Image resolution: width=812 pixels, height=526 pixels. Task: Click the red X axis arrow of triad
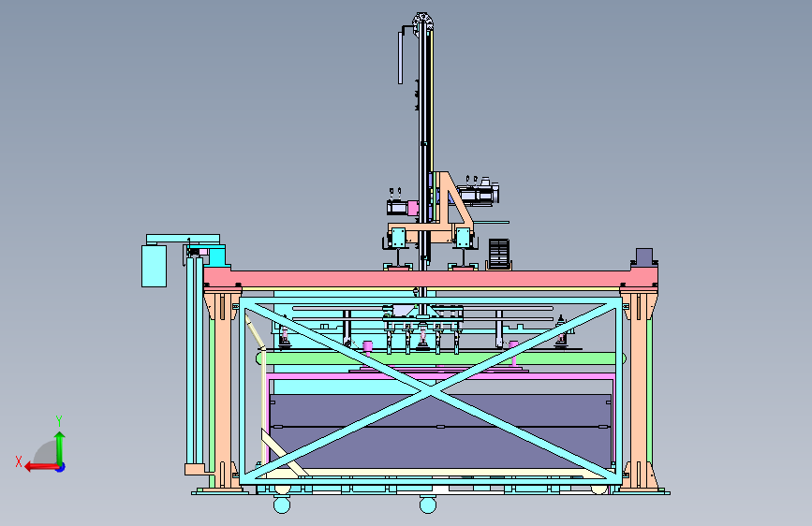click(x=40, y=467)
